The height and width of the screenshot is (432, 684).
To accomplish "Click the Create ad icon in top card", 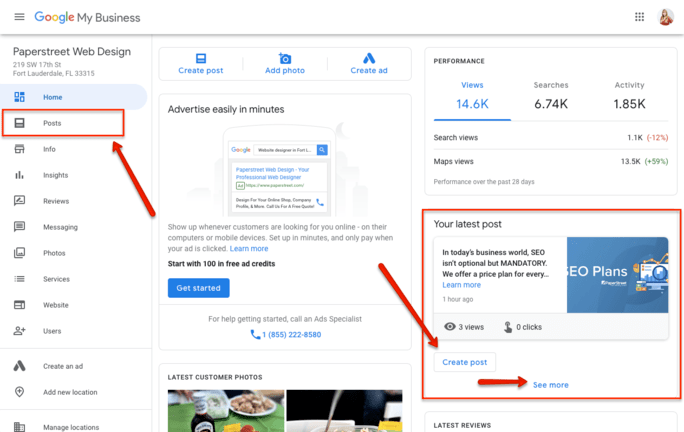I will coord(369,58).
